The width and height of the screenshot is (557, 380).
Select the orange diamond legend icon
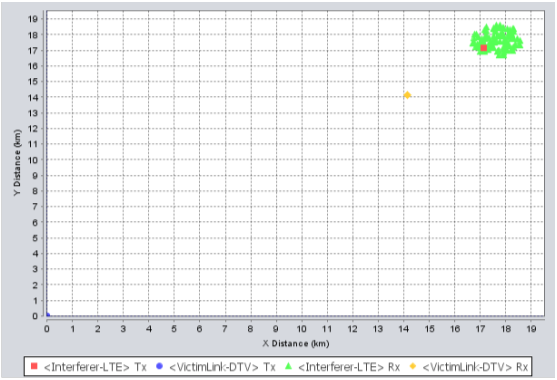click(x=412, y=366)
